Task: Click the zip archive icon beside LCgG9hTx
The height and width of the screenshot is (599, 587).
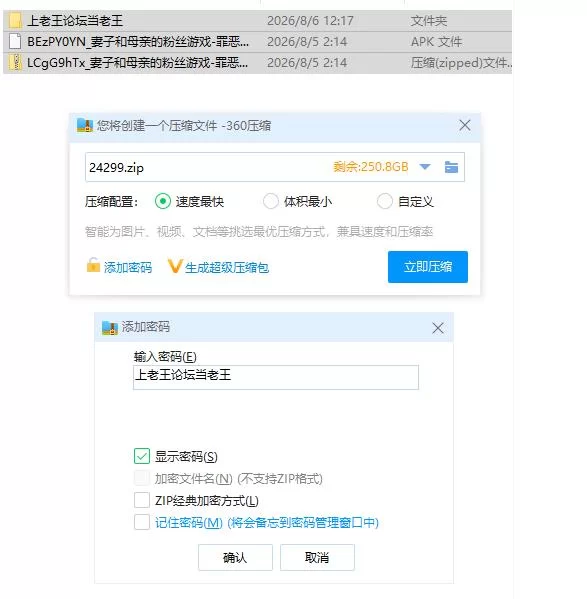Action: point(15,62)
